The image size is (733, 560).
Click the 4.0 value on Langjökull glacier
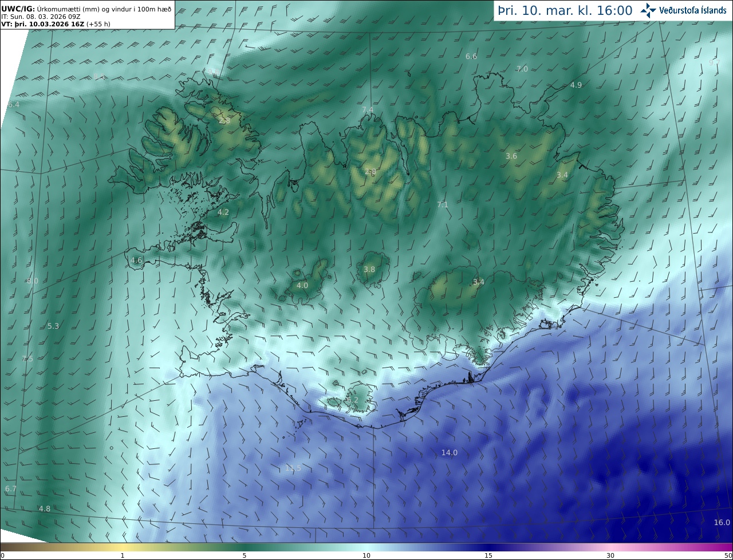coord(302,285)
